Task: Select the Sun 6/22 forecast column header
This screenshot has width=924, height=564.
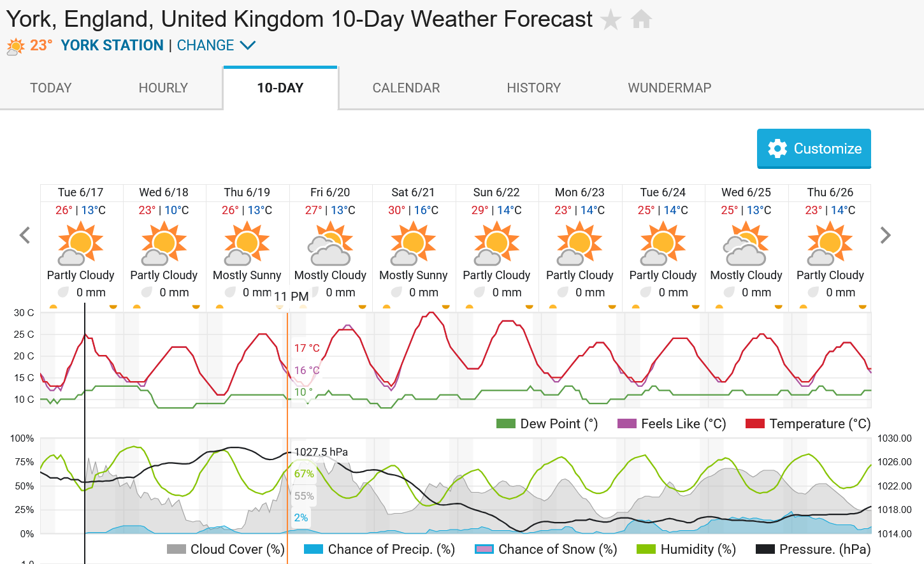Action: coord(496,192)
